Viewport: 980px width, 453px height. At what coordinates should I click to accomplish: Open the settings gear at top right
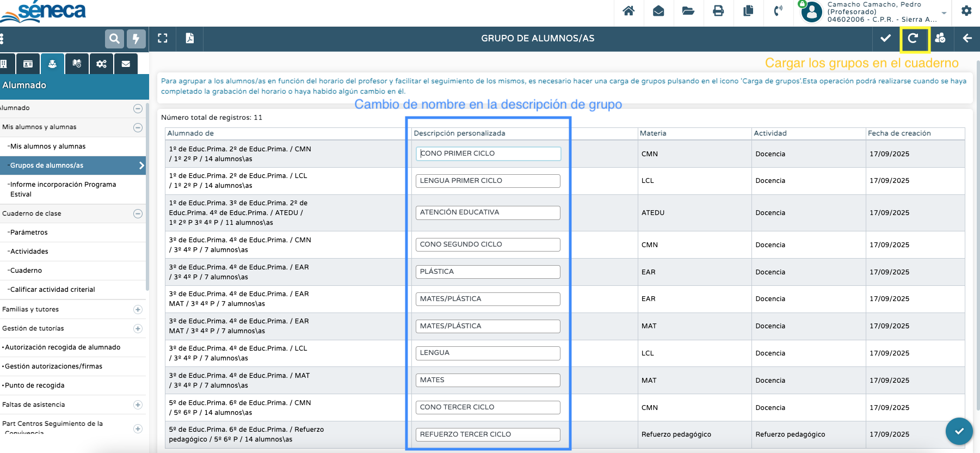coord(966,11)
